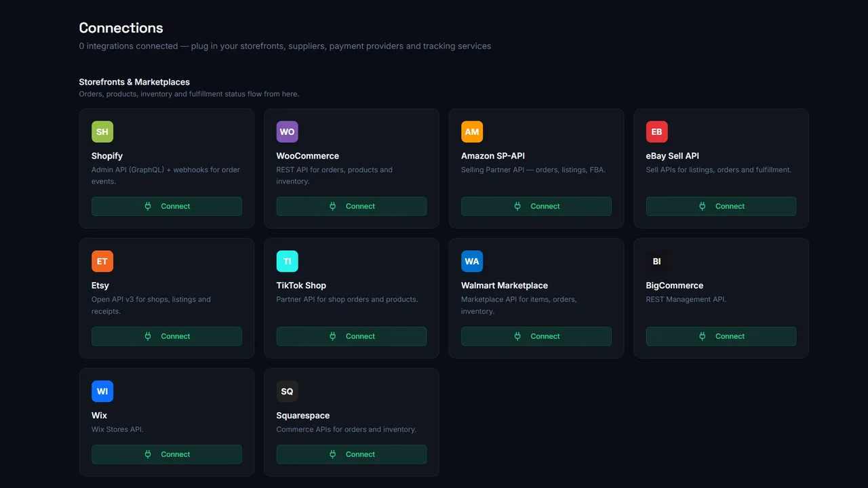
Task: Click the Shopify SH logo icon
Action: coord(102,131)
